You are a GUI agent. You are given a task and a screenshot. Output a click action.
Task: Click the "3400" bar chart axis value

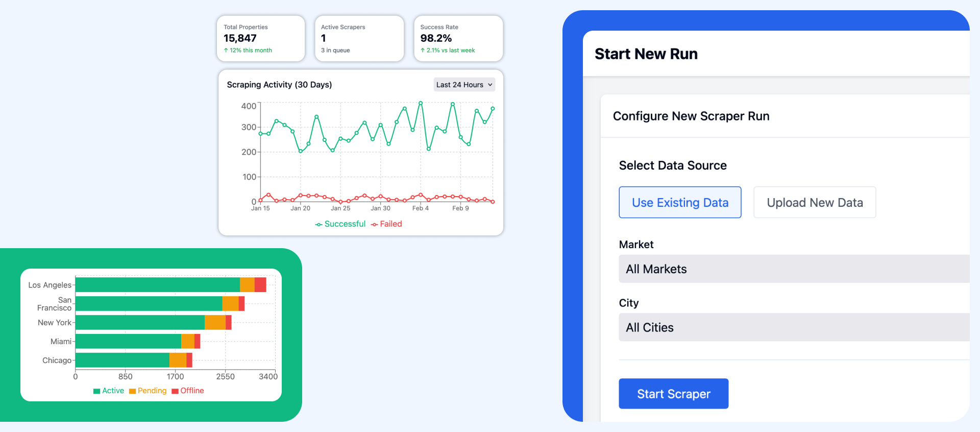click(x=268, y=377)
